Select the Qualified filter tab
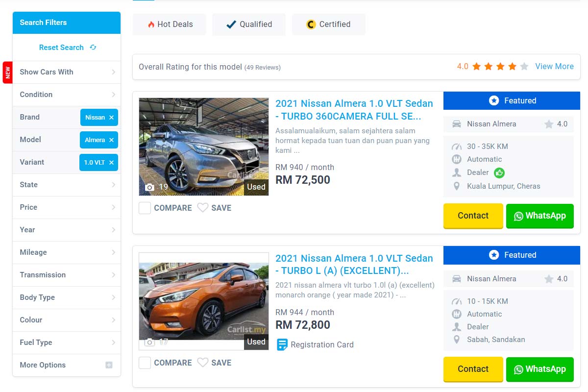 pyautogui.click(x=249, y=24)
